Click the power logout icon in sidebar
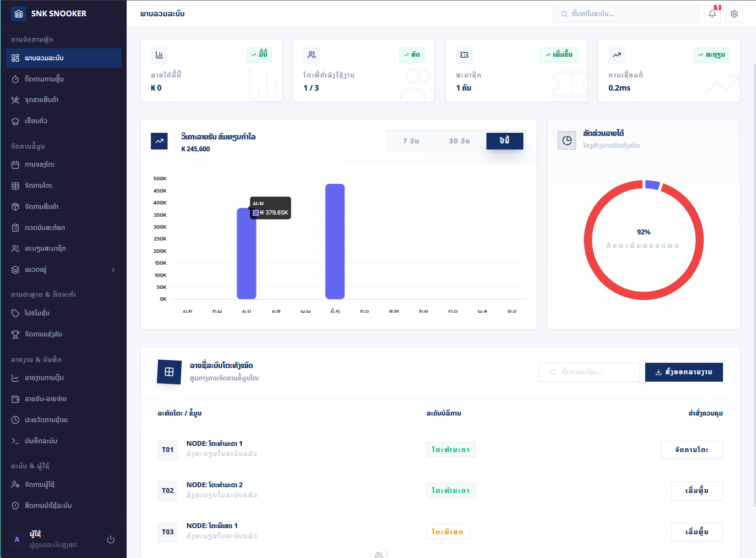Screen dimensions: 756x558 click(x=111, y=539)
